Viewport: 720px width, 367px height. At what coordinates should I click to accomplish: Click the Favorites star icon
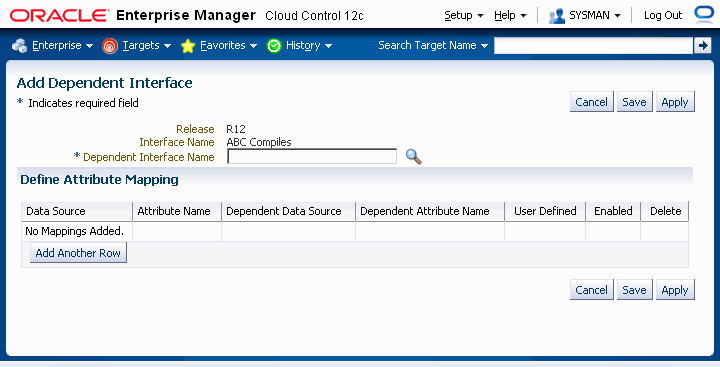[x=188, y=45]
